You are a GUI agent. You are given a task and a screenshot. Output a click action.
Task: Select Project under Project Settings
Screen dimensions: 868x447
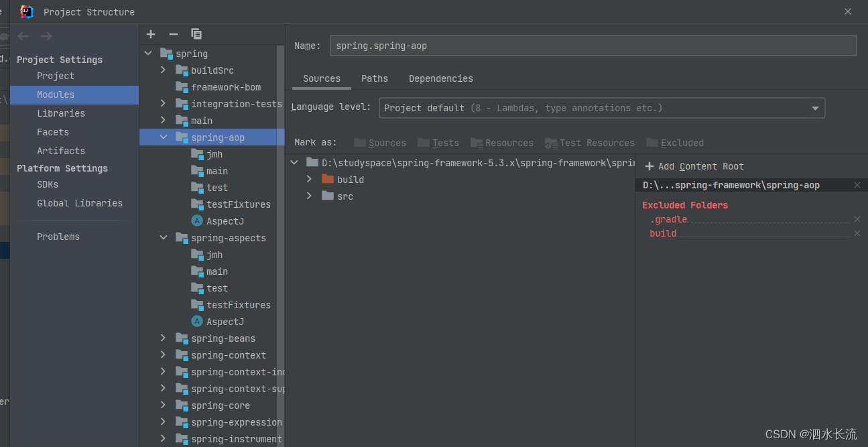click(x=56, y=76)
